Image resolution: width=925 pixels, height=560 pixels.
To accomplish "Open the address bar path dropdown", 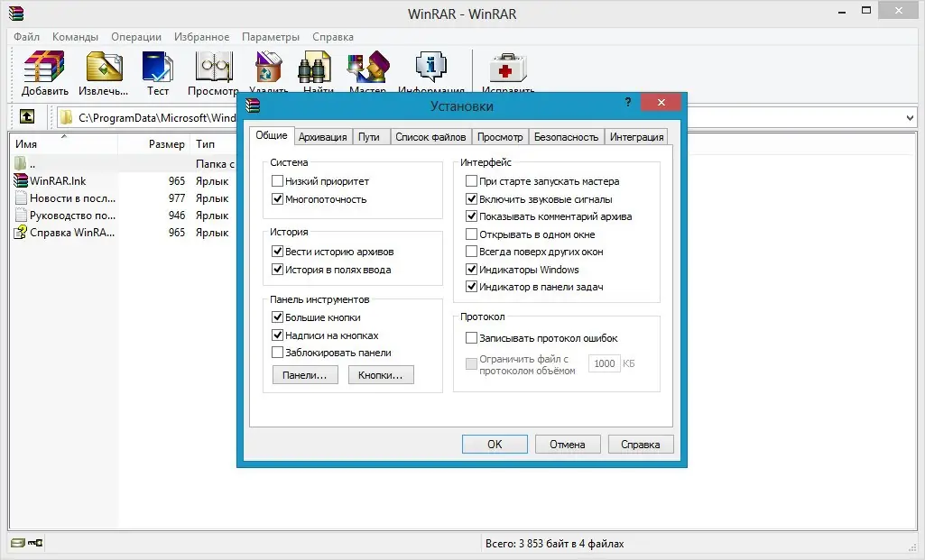I will [911, 116].
